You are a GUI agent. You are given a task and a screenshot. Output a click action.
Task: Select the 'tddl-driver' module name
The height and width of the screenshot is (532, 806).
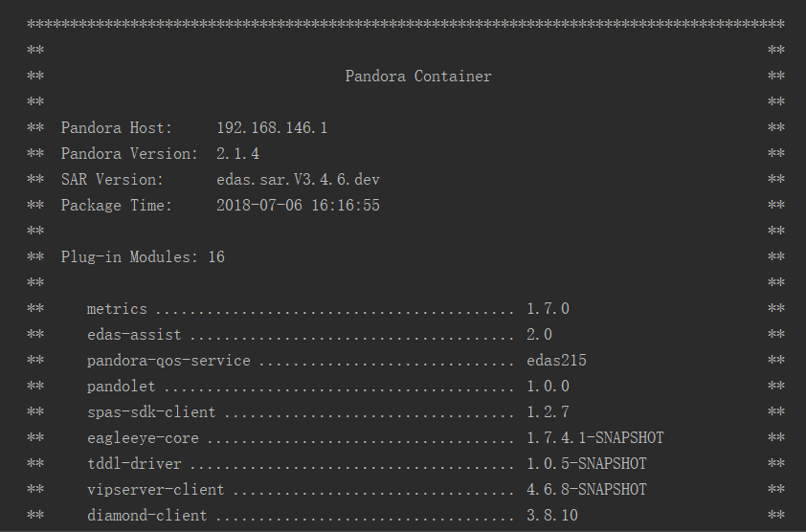134,464
